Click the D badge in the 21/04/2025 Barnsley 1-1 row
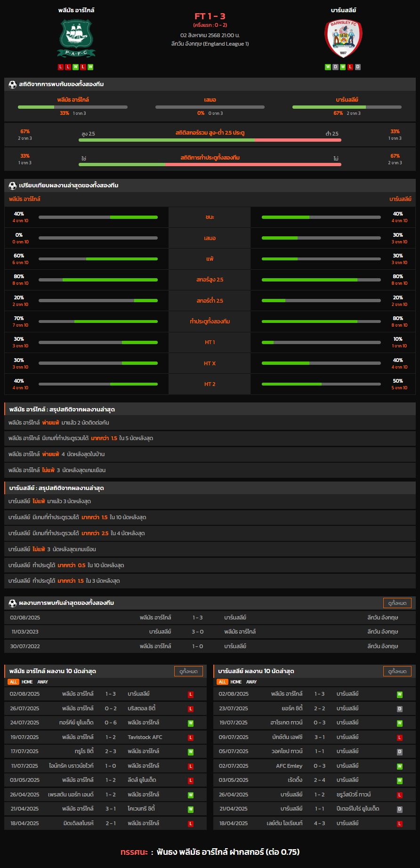The width and height of the screenshot is (420, 868). tap(400, 809)
